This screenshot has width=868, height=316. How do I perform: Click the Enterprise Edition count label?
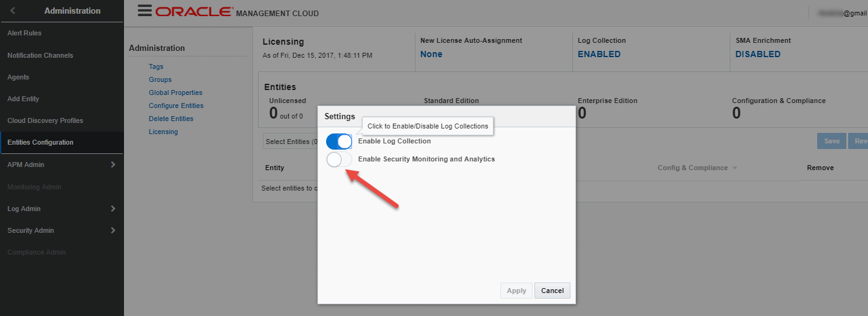pyautogui.click(x=608, y=101)
